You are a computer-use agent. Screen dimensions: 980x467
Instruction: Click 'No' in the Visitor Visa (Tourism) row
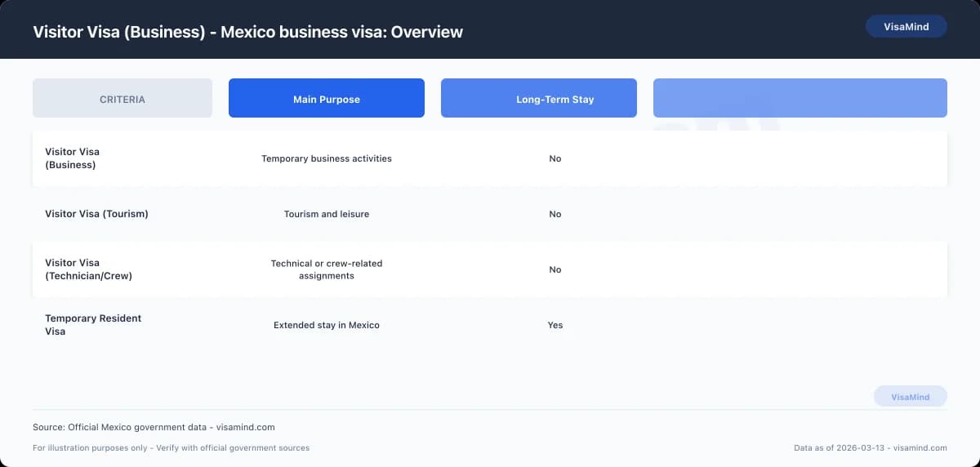coord(555,214)
